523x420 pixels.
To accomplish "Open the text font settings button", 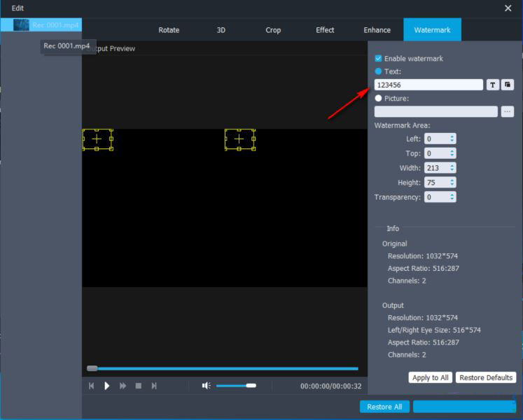I will [493, 85].
